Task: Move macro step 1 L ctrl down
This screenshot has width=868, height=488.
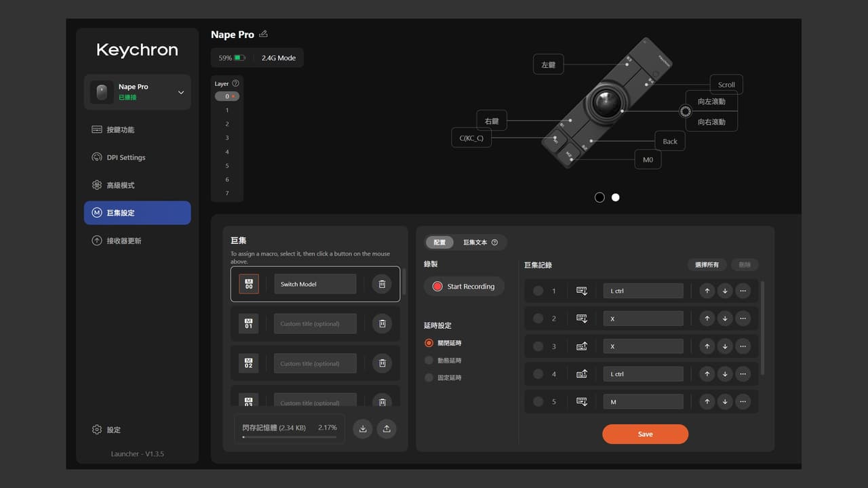Action: 725,291
